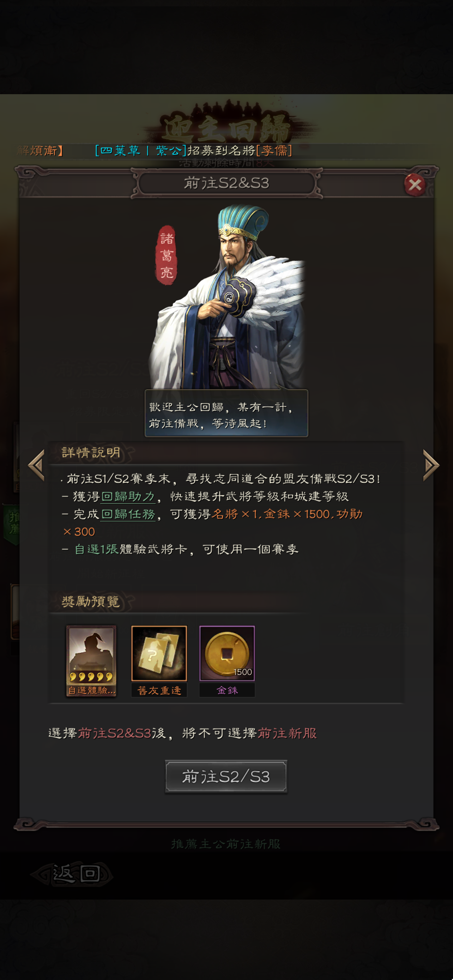Image resolution: width=453 pixels, height=980 pixels.
Task: Tap the 自選體驗 general card reward icon
Action: 91,661
